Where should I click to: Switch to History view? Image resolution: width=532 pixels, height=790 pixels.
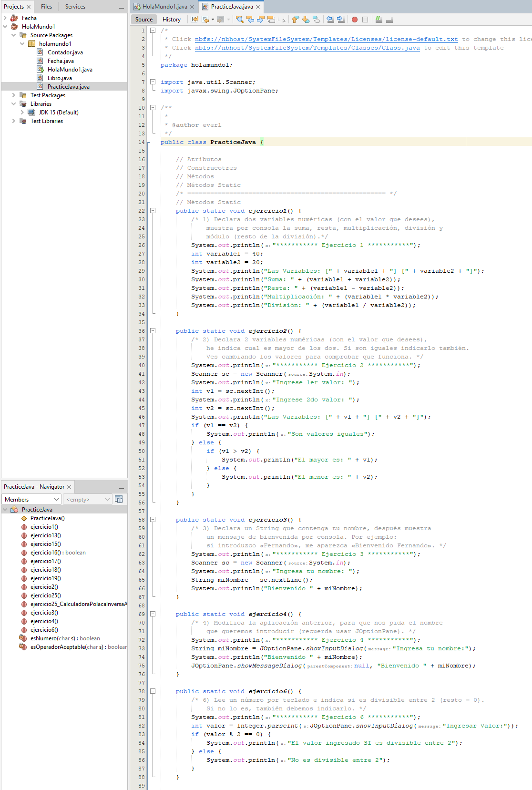point(172,20)
